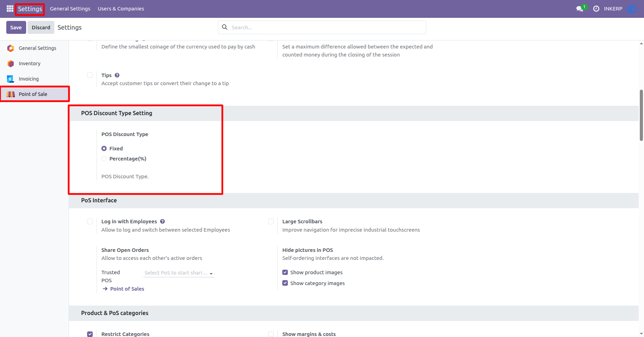Open the General Settings top menu
The image size is (644, 337).
70,9
